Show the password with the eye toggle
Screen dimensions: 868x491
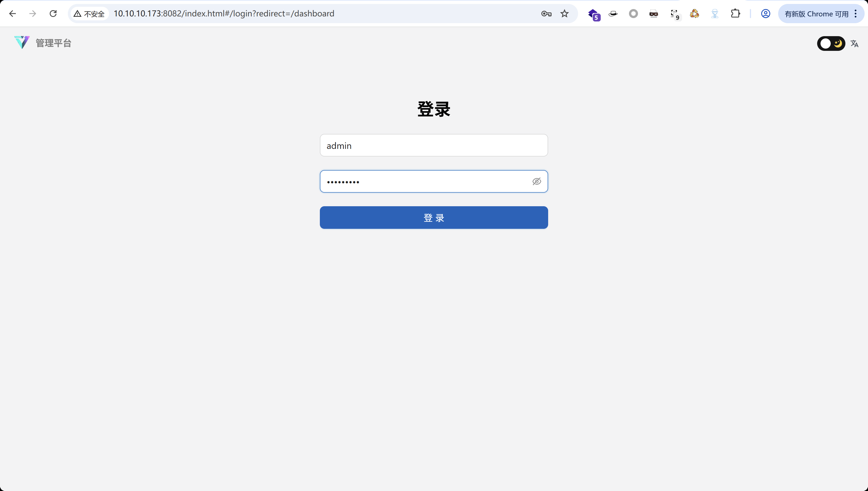[537, 181]
